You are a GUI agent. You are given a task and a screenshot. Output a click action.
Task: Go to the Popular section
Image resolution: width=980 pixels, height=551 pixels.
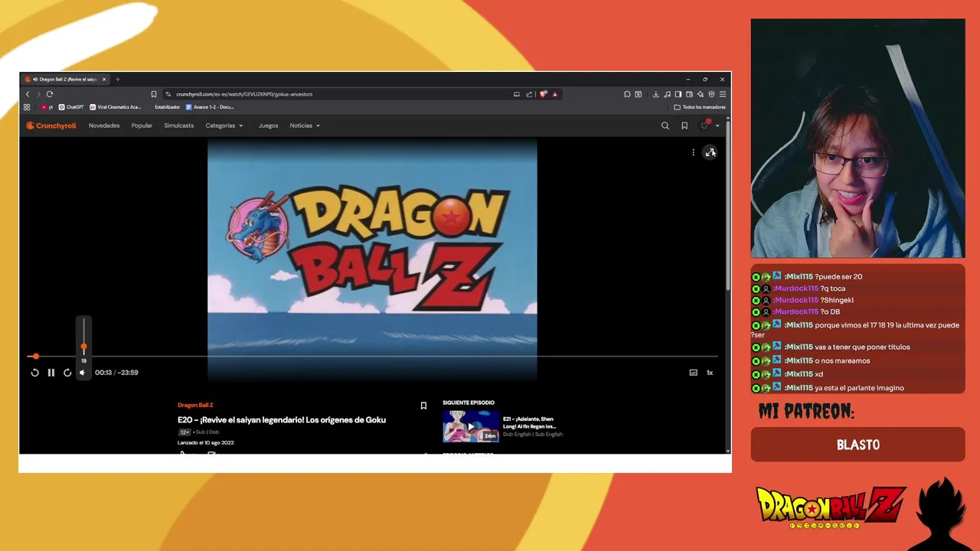tap(142, 126)
